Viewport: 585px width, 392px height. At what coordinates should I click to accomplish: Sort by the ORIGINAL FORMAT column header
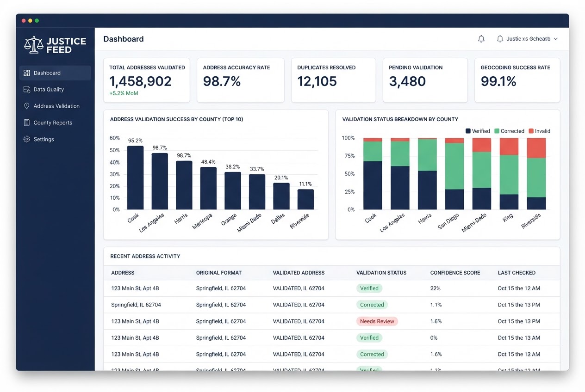tap(219, 273)
